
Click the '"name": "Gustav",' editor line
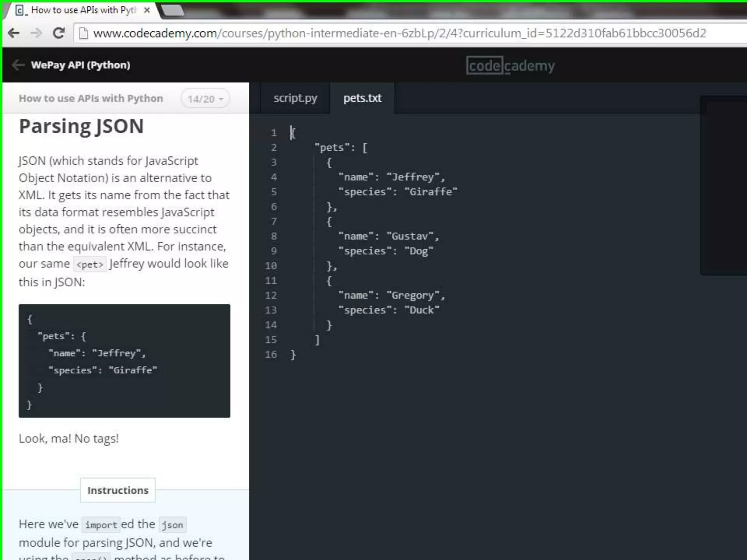389,236
